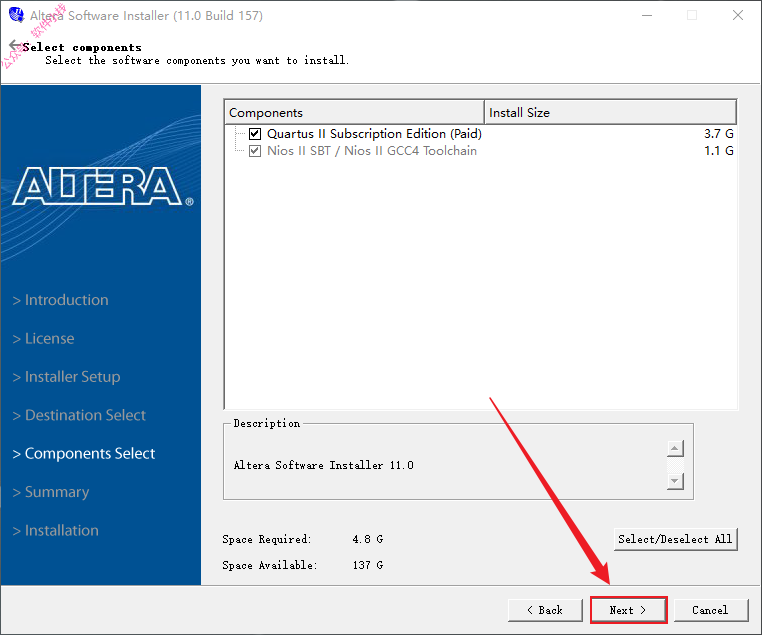The width and height of the screenshot is (762, 635).
Task: Cancel the installation
Action: click(710, 610)
